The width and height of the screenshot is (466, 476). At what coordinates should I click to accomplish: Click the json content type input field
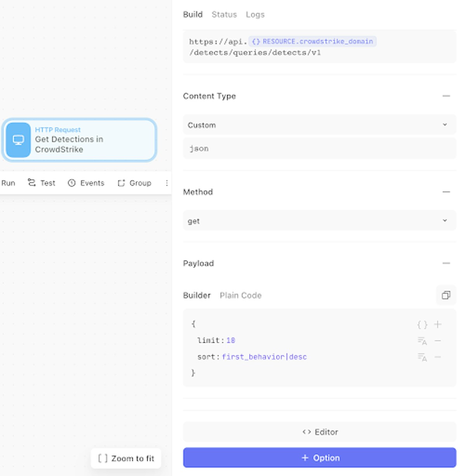tap(319, 149)
